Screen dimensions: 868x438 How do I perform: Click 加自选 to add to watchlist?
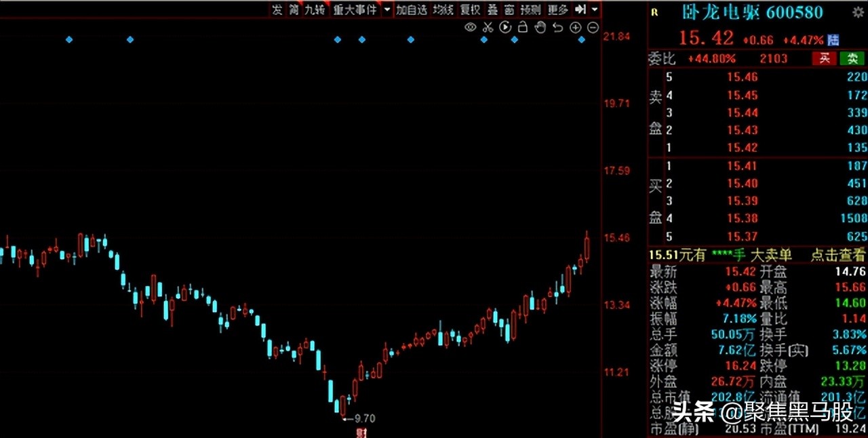click(412, 9)
